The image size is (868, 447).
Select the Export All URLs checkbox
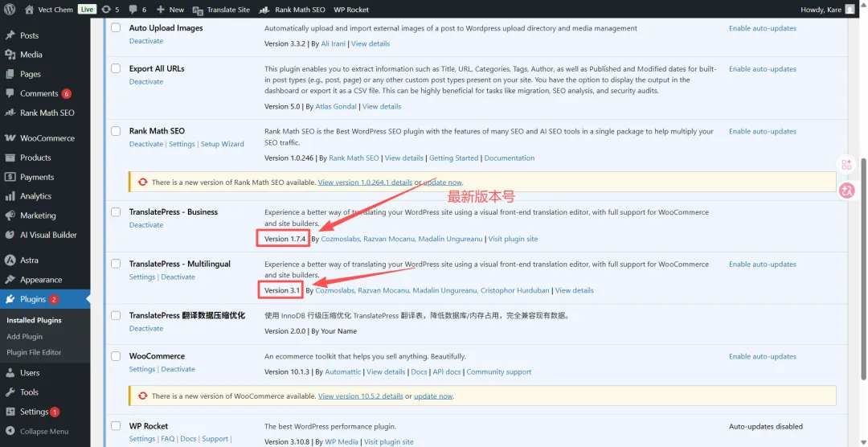[x=116, y=68]
